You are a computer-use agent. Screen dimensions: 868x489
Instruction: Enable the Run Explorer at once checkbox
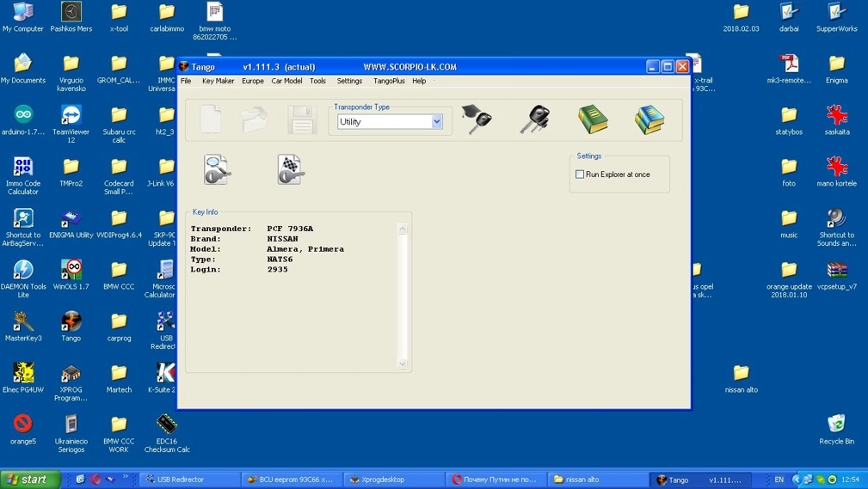click(580, 174)
